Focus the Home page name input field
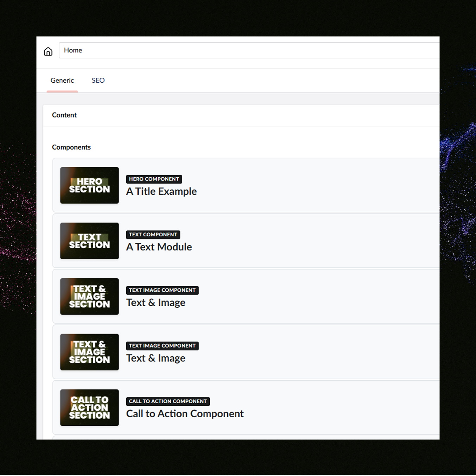The image size is (476, 476). [x=246, y=50]
